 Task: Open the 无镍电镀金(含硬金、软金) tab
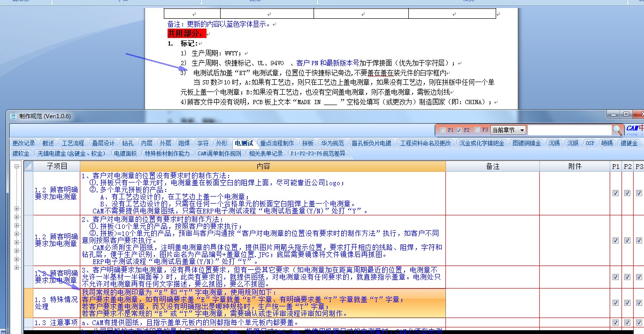pyautogui.click(x=71, y=153)
